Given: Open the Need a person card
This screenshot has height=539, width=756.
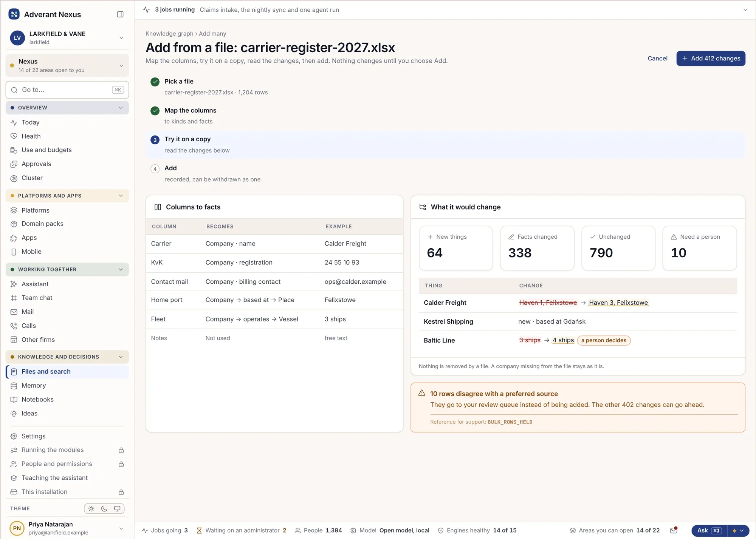Looking at the screenshot, I should pyautogui.click(x=699, y=248).
